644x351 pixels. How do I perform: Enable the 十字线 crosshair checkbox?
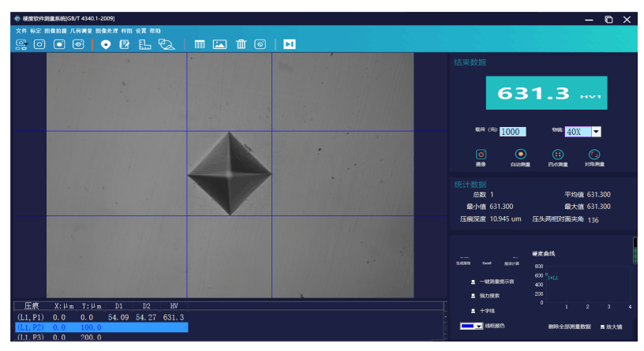coord(473,311)
